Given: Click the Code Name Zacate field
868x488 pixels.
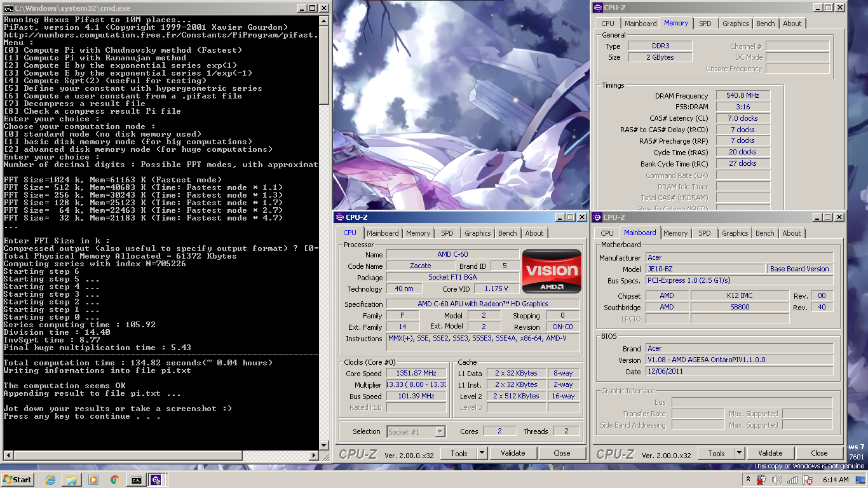Looking at the screenshot, I should click(x=420, y=266).
